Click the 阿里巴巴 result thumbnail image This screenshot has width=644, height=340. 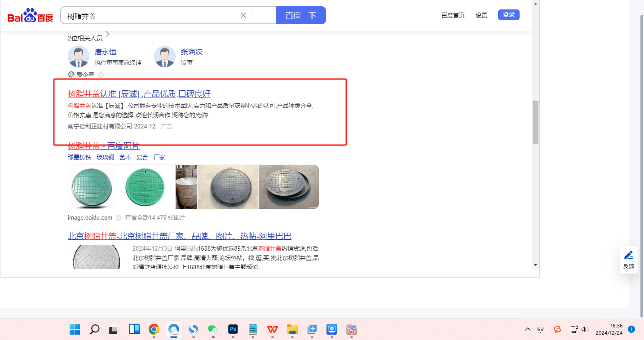97,257
